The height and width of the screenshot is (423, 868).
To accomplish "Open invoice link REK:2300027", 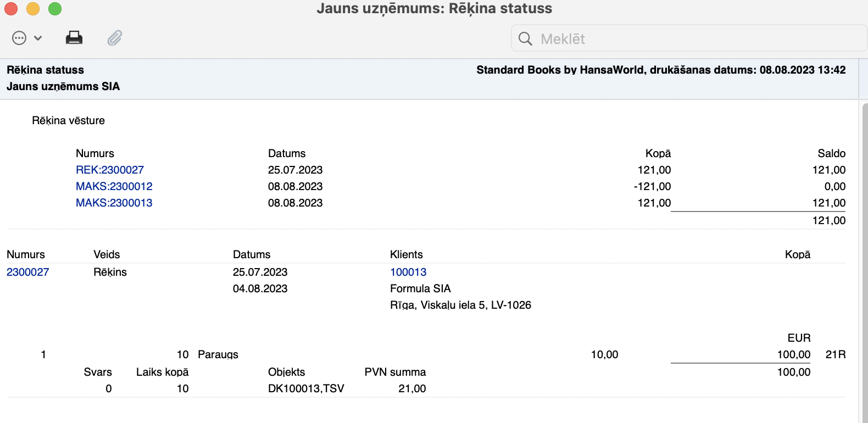I will tap(110, 170).
